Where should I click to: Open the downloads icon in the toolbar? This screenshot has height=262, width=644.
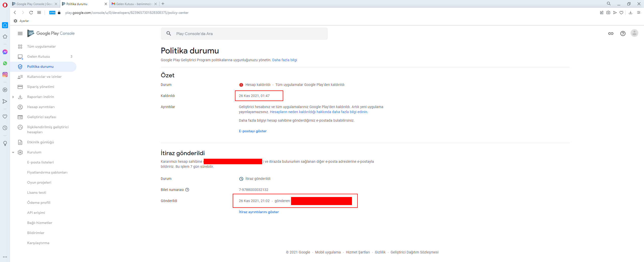pyautogui.click(x=630, y=13)
